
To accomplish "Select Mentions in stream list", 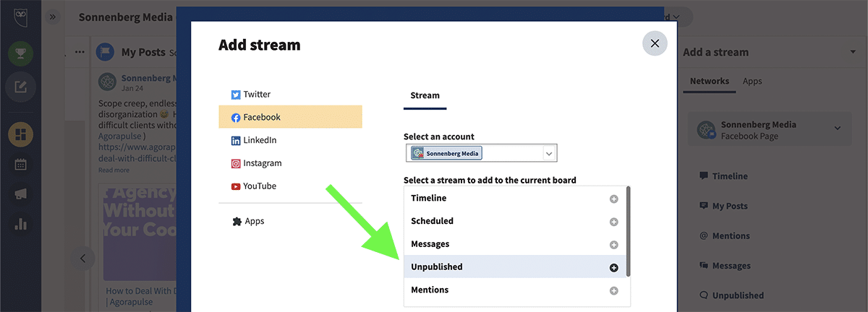I will [515, 290].
